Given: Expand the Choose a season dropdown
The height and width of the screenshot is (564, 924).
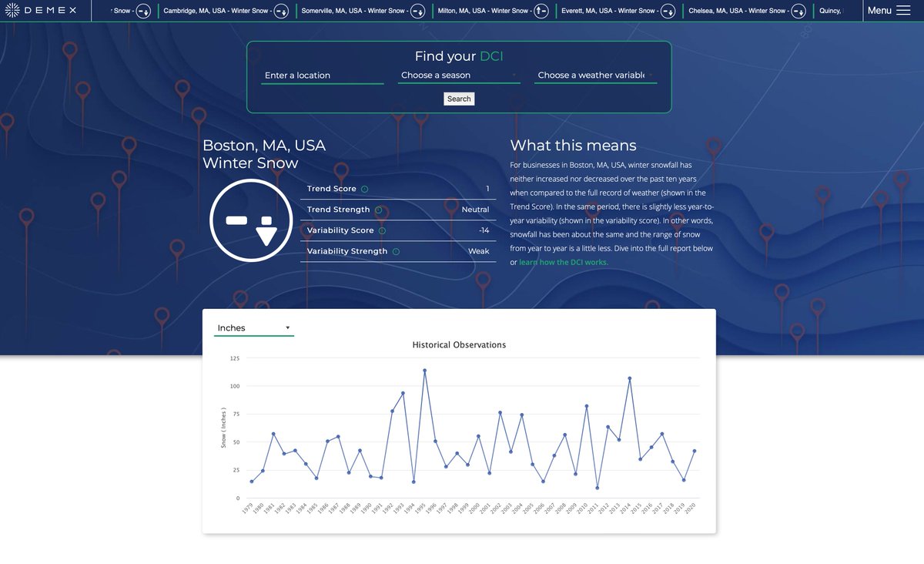Looking at the screenshot, I should coord(459,76).
